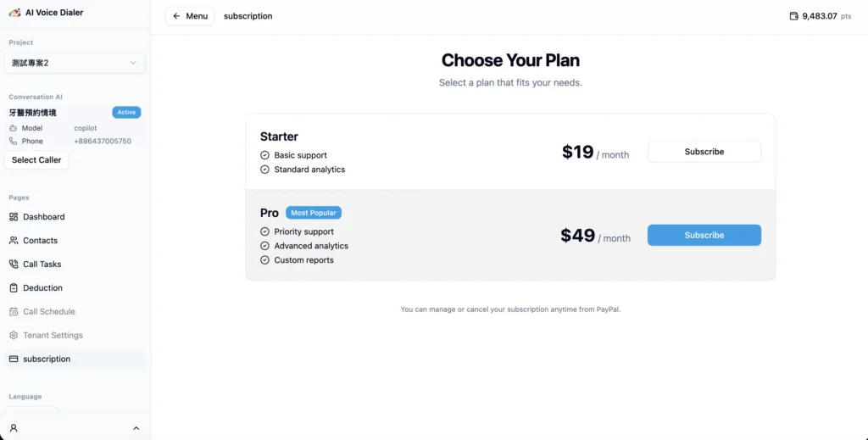Viewport: 868px width, 440px height.
Task: Click the Call Tasks phone icon
Action: tap(14, 265)
